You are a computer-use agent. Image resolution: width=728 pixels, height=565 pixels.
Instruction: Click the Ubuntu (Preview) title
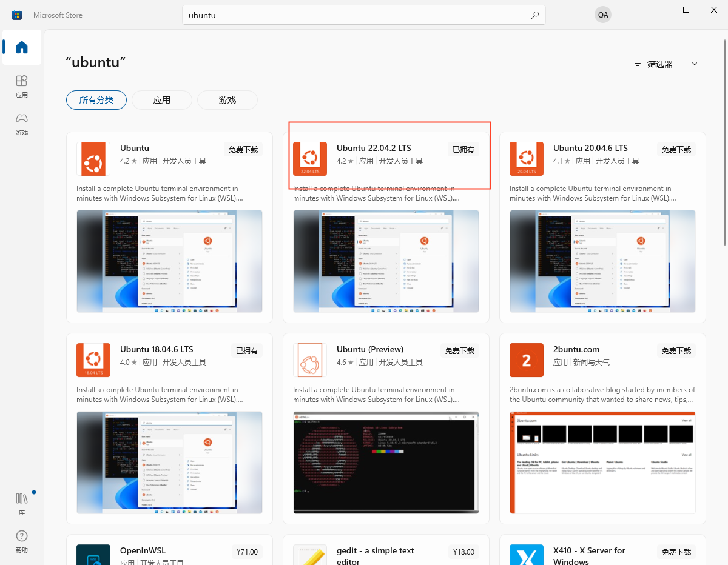pyautogui.click(x=370, y=349)
